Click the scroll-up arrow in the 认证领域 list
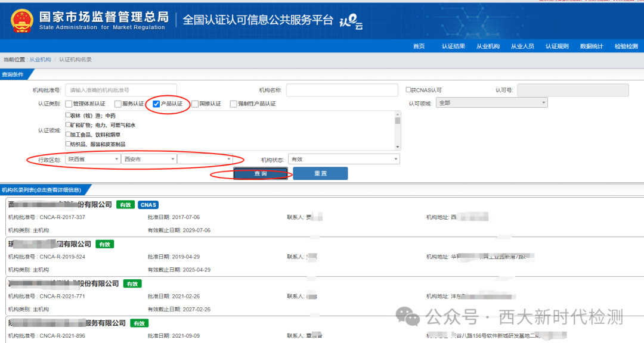The width and height of the screenshot is (644, 343). 397,115
